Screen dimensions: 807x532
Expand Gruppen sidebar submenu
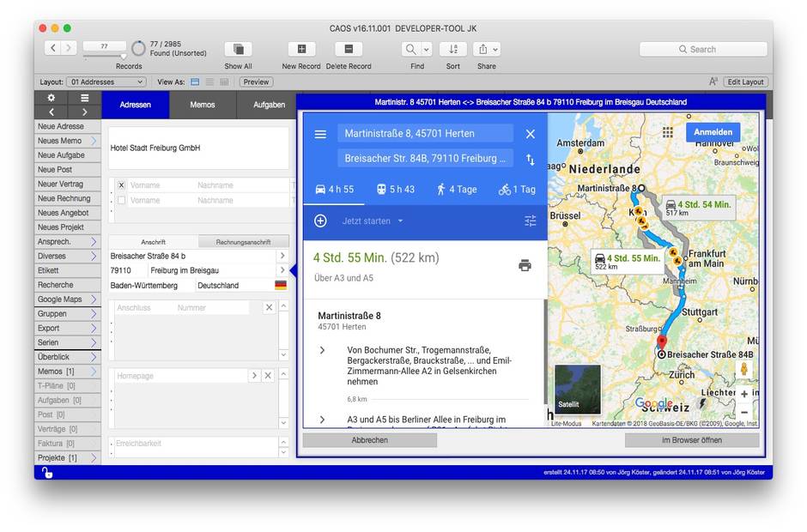point(94,314)
